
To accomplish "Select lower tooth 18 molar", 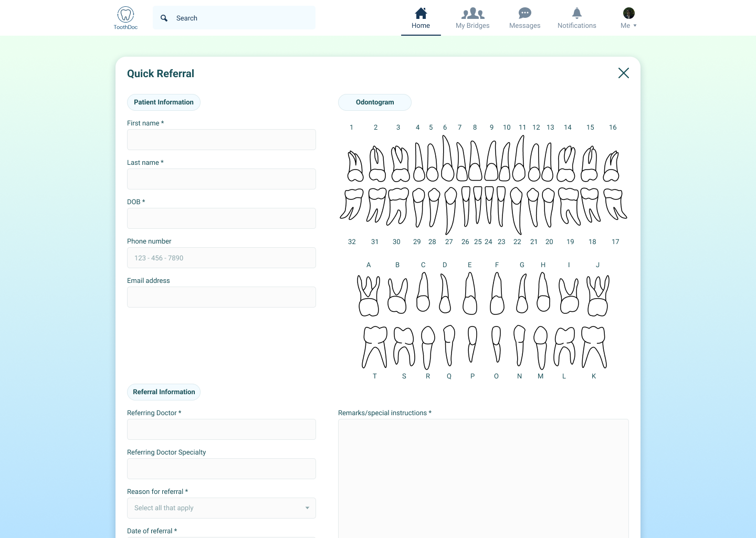I will (x=591, y=205).
